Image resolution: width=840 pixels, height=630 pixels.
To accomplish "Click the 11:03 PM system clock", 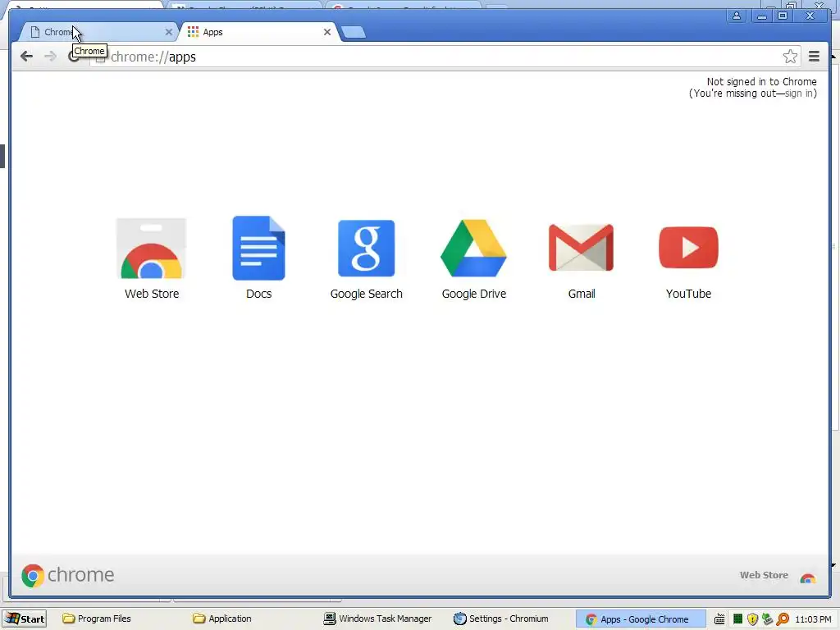I will 813,619.
